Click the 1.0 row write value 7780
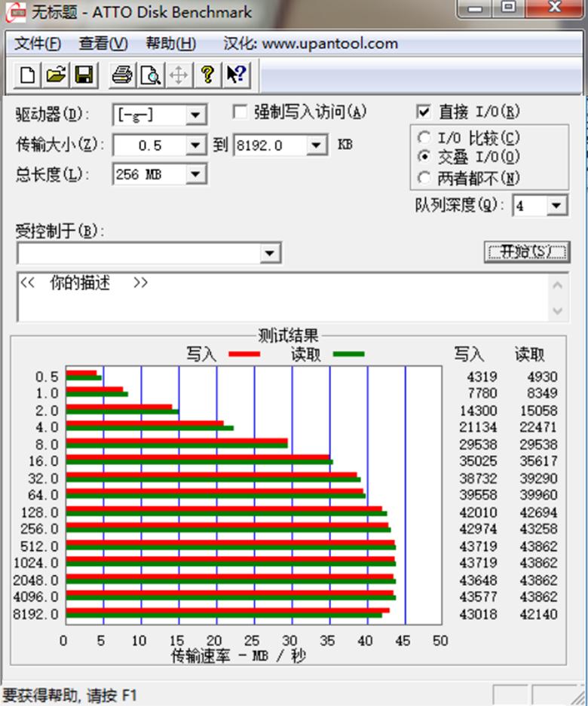 click(x=482, y=393)
